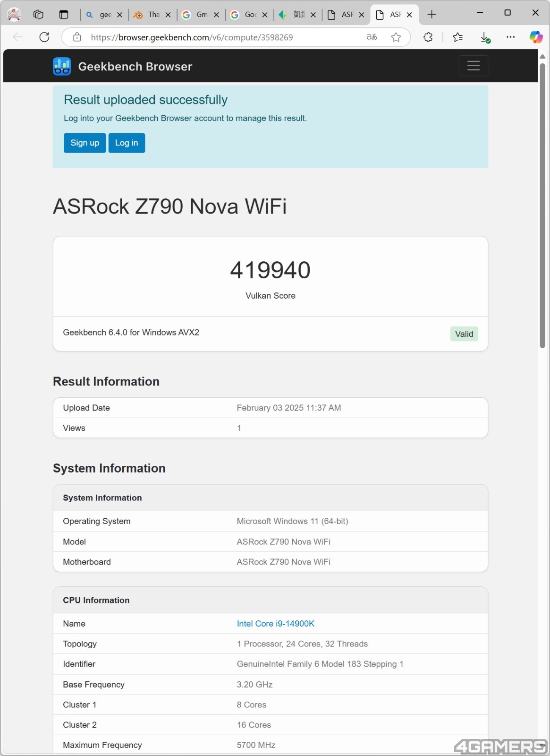Screen dimensions: 550x756
Task: Click the 'Microsoft Windows 11 (64-bit)' value
Action: (x=293, y=521)
